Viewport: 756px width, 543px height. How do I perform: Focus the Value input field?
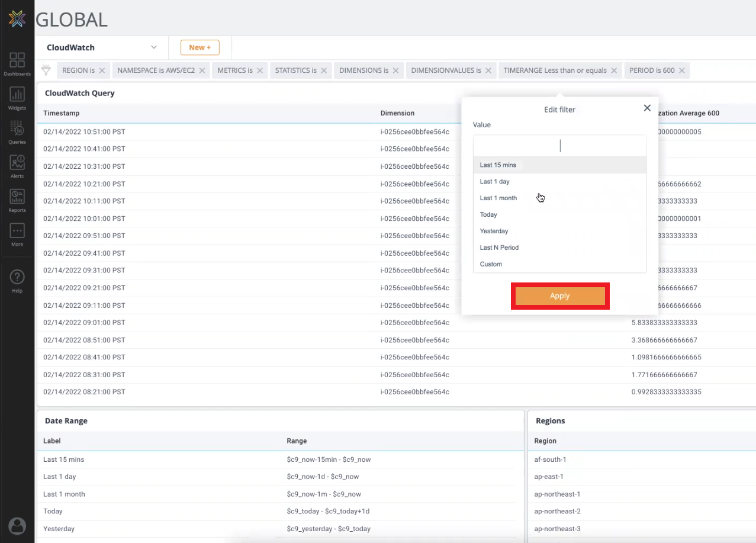559,146
